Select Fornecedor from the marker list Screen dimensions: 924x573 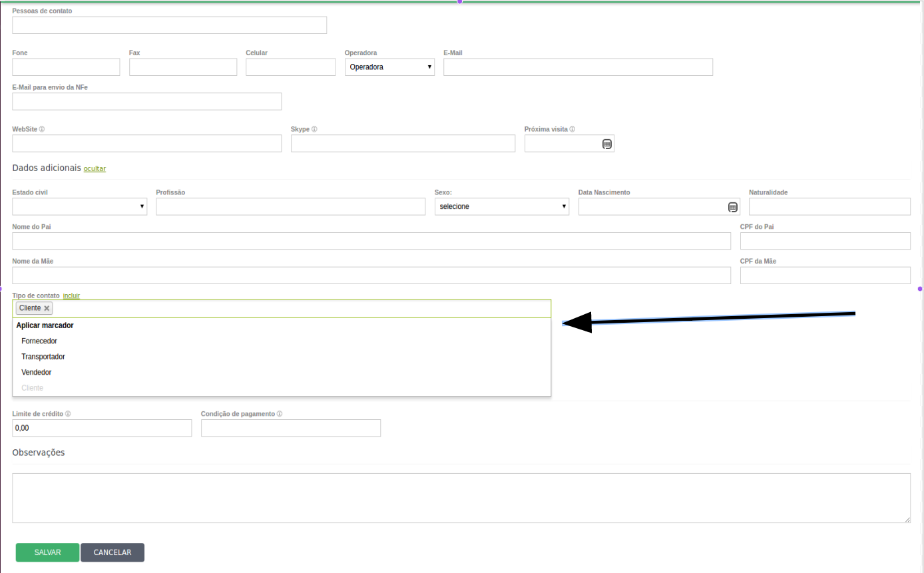pyautogui.click(x=39, y=341)
